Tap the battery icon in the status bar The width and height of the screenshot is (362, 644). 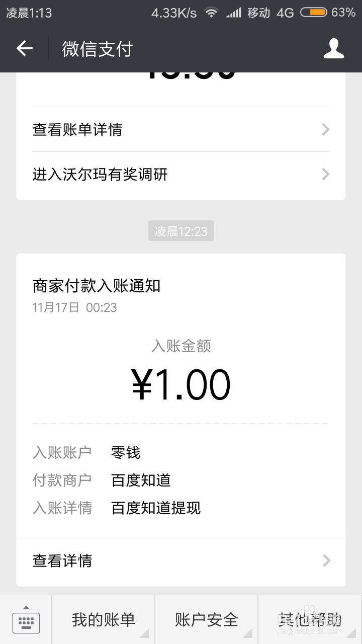click(313, 13)
